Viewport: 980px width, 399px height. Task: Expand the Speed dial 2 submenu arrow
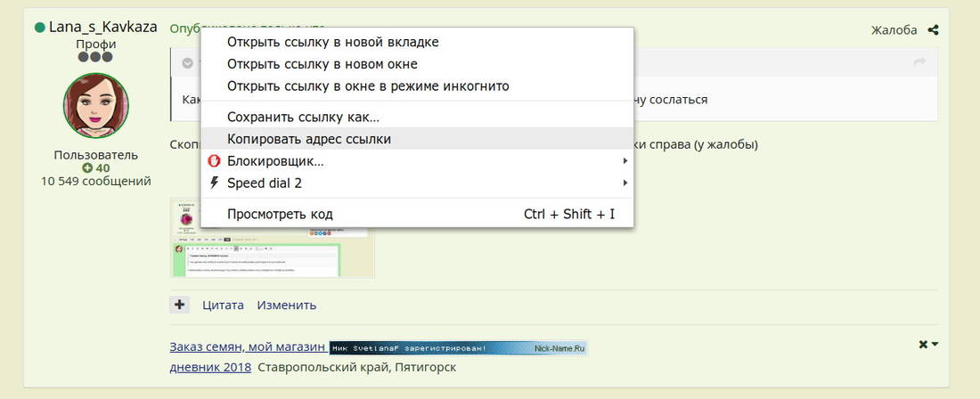625,183
